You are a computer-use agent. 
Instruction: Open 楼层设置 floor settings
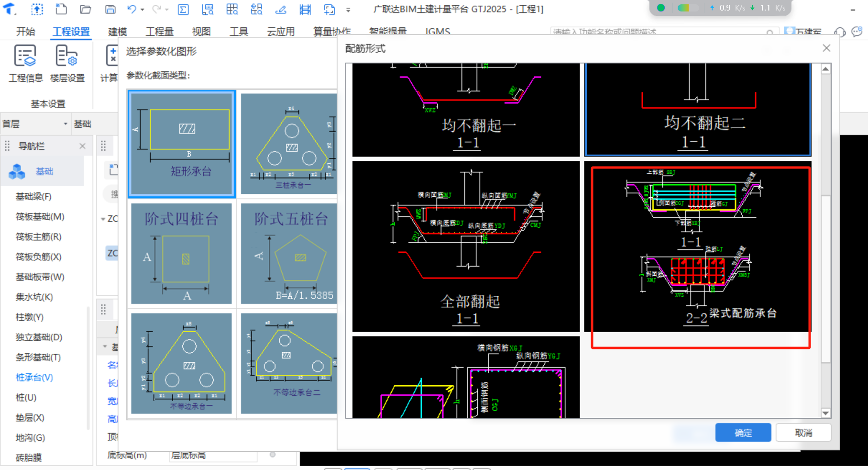click(x=67, y=64)
